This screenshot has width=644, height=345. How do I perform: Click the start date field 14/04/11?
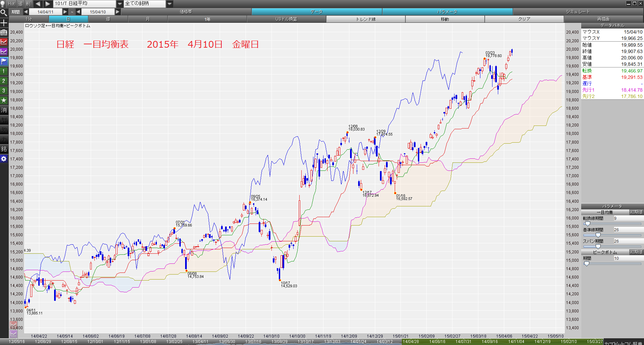tap(45, 12)
